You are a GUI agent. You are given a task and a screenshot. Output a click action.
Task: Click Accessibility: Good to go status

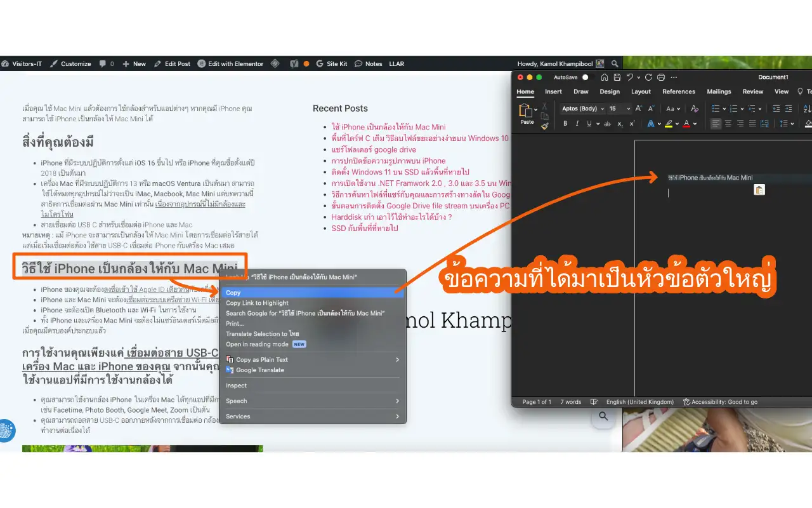click(x=720, y=402)
